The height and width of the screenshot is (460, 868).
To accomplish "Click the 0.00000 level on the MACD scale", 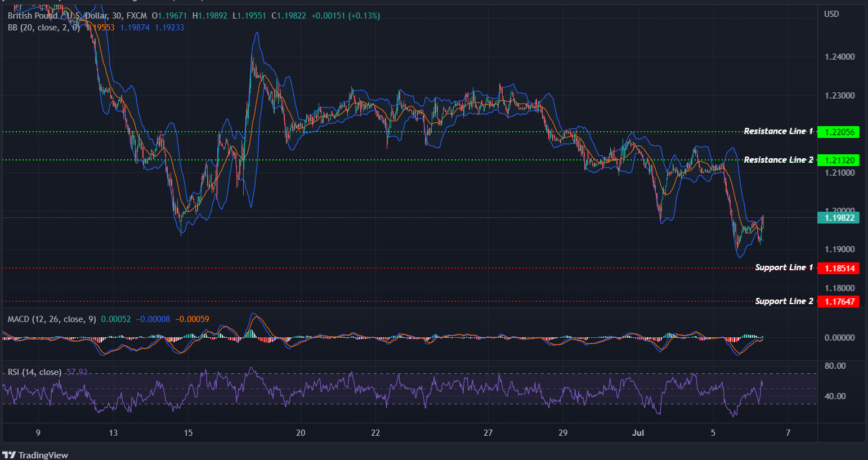I will (839, 337).
